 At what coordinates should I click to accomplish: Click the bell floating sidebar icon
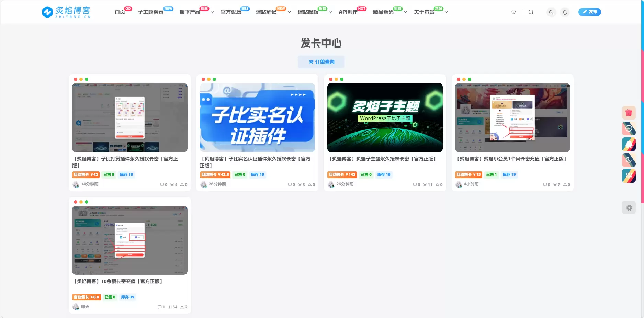[629, 144]
